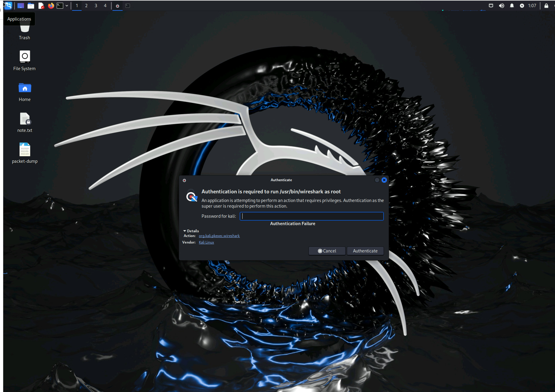Open the notifications bell icon
555x392 pixels.
pyautogui.click(x=512, y=6)
